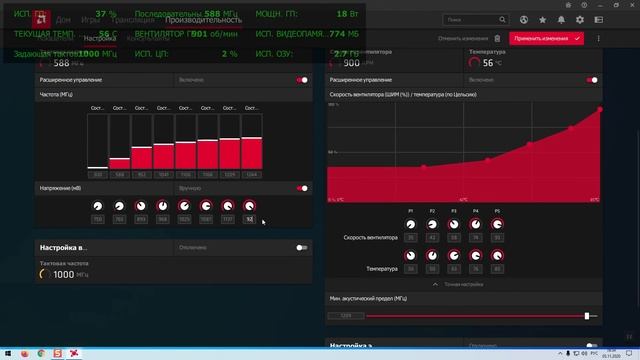The image size is (640, 360).
Task: Enable the bottom-right tuning section switch
Action: click(592, 345)
